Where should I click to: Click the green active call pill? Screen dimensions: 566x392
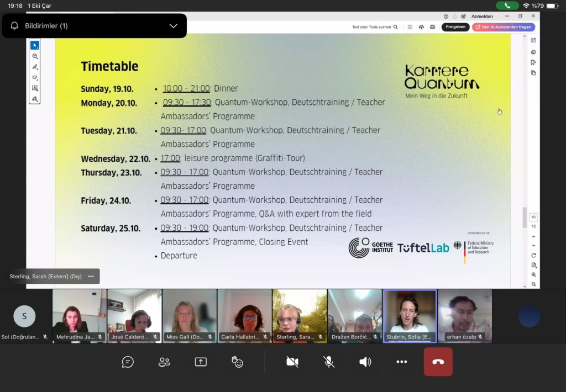coord(507,6)
